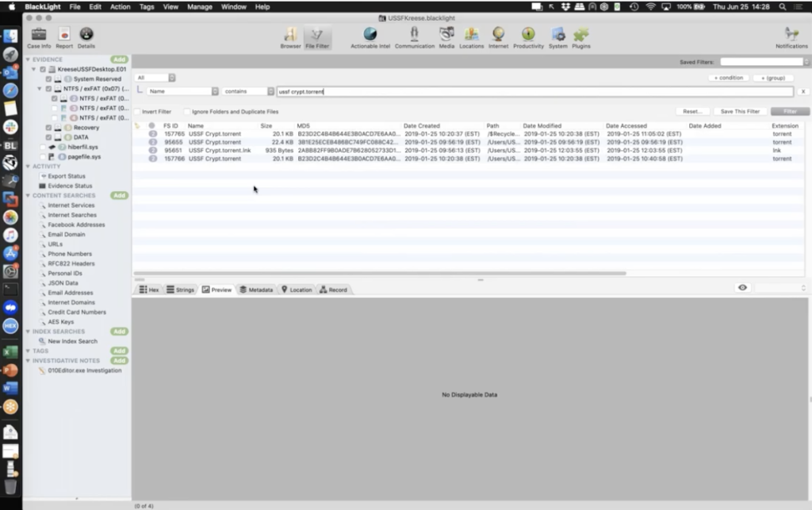Open the Tags menu
Screen dimensions: 812x510
tap(147, 6)
